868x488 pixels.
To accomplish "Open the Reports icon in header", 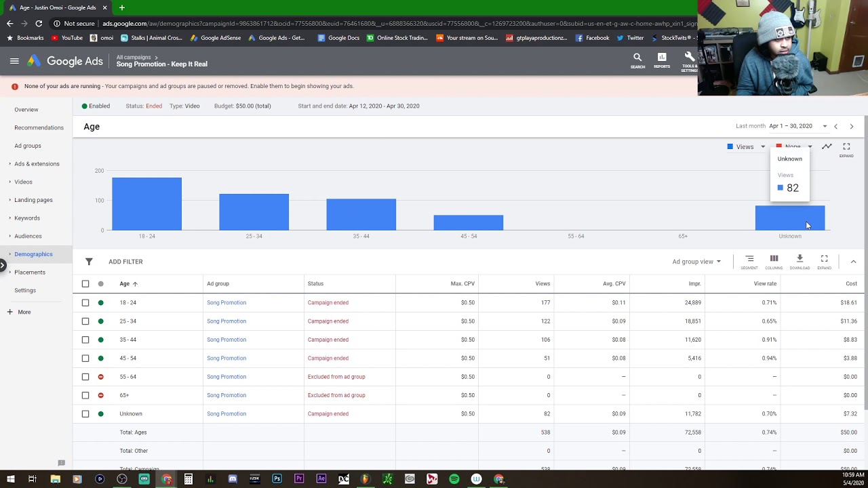I will (x=662, y=57).
